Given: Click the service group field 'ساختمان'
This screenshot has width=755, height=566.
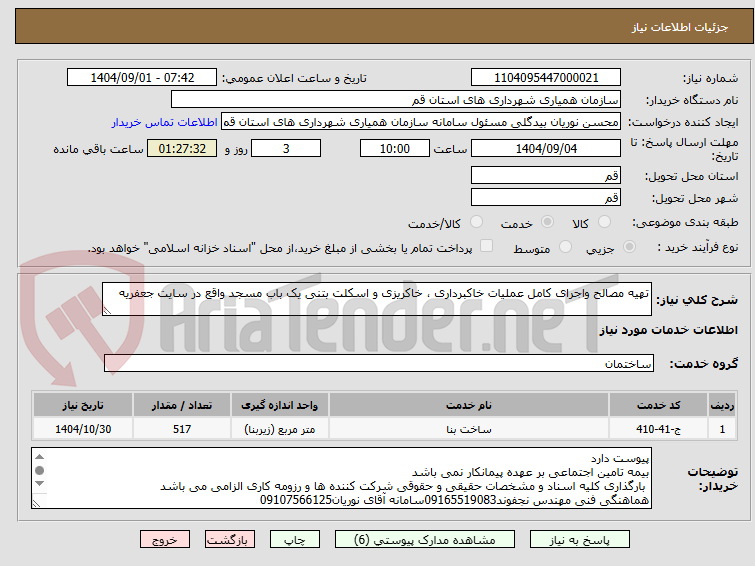Looking at the screenshot, I should [x=379, y=363].
